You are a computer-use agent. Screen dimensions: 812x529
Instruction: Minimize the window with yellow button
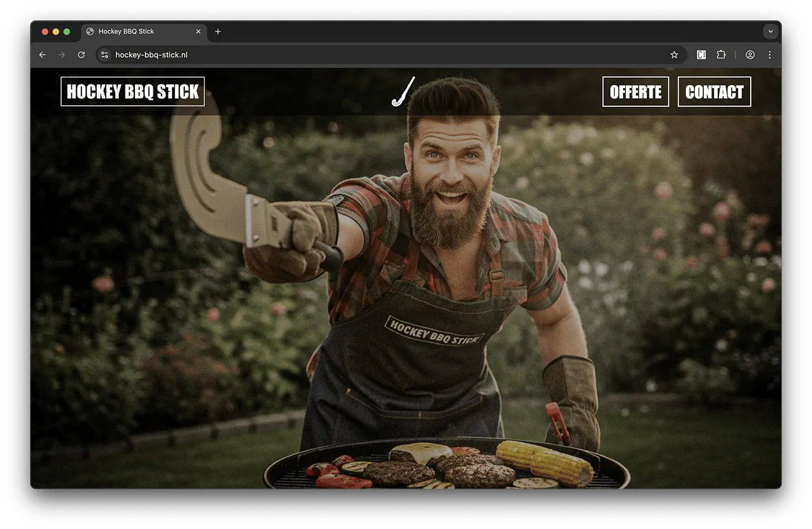point(56,32)
